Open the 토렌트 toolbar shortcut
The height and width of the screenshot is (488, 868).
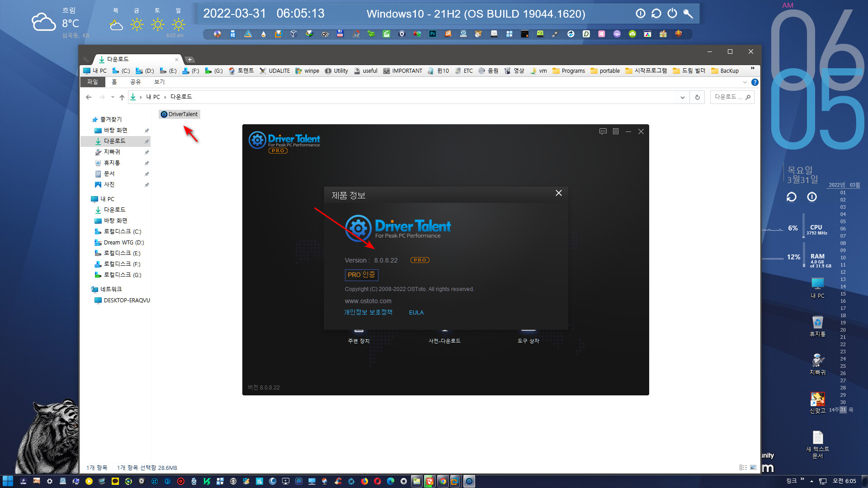point(241,71)
